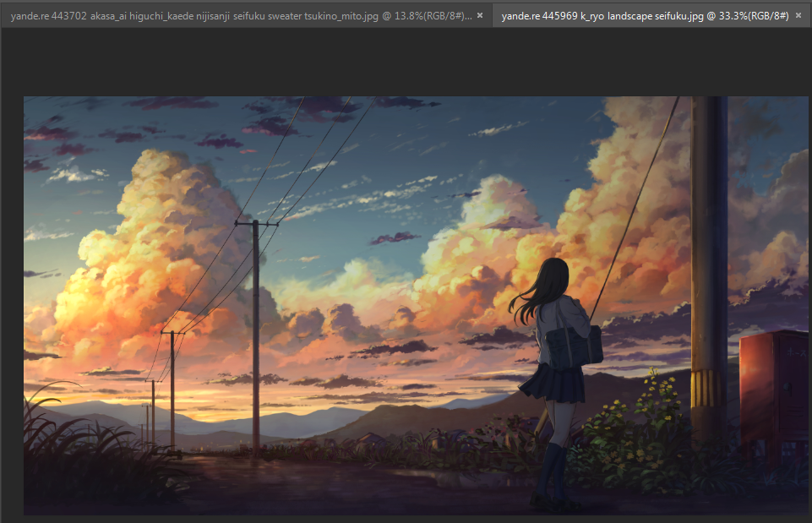Close the yande.re 445969 k_ryo landscape tab
Viewport: 812px width, 523px height.
tap(798, 15)
